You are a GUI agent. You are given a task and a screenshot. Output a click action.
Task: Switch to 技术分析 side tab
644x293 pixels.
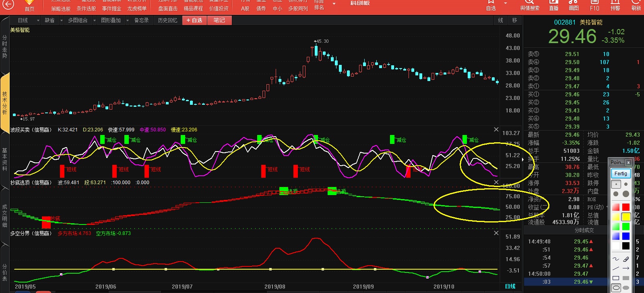point(4,102)
